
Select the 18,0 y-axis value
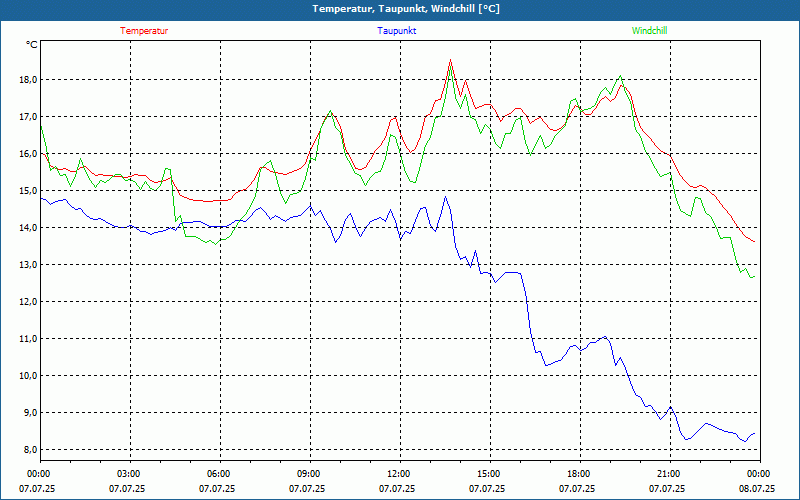pyautogui.click(x=29, y=80)
